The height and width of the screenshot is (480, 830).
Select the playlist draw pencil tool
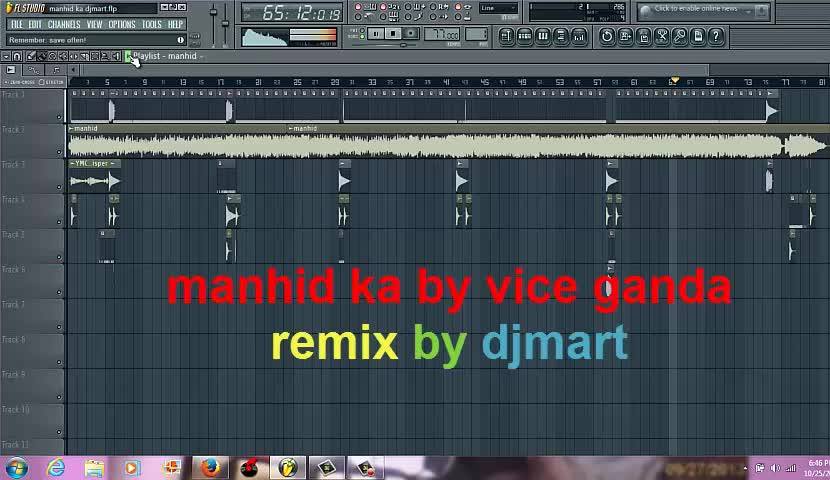31,56
